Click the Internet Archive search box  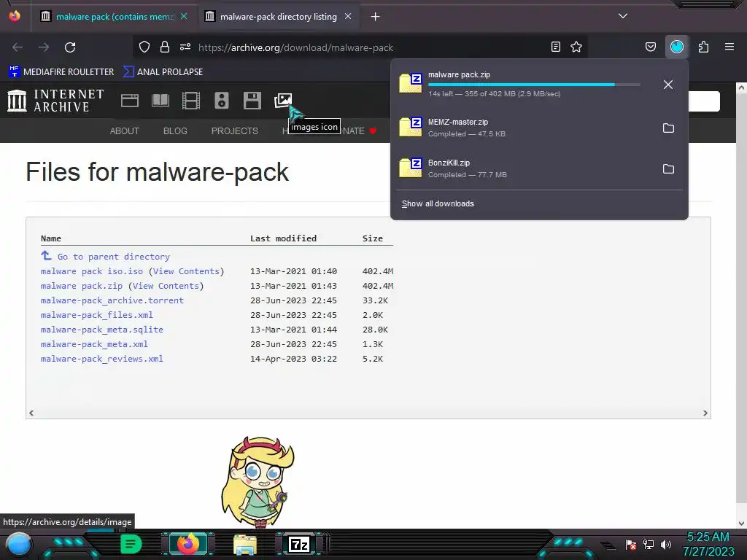click(704, 101)
